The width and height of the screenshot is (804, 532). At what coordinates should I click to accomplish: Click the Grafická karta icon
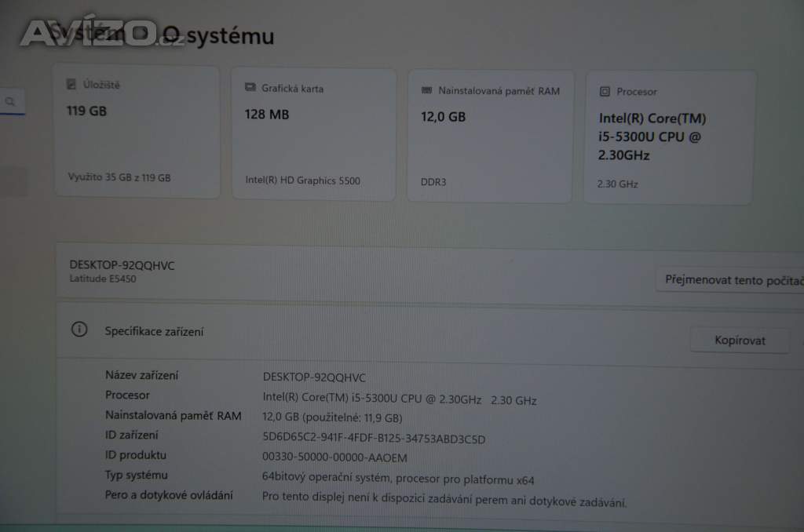[x=250, y=87]
